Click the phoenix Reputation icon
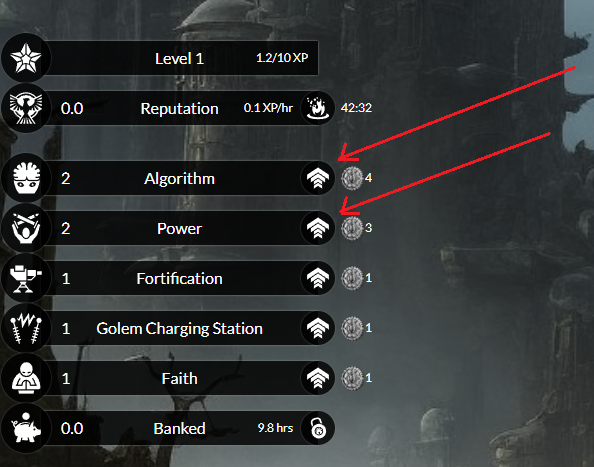 pos(26,108)
